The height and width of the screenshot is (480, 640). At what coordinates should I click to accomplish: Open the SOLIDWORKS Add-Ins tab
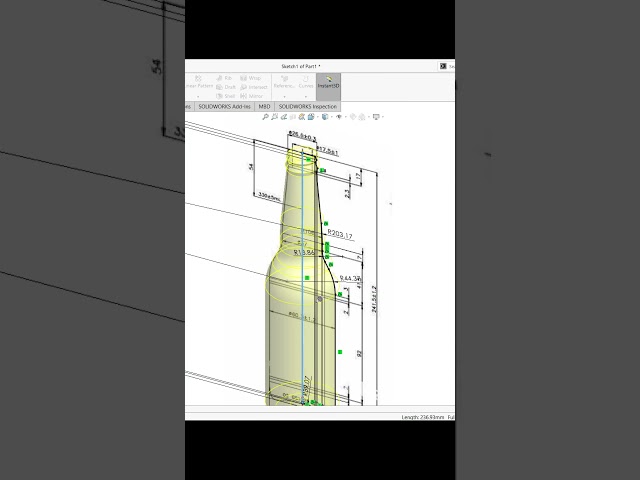[x=224, y=107]
